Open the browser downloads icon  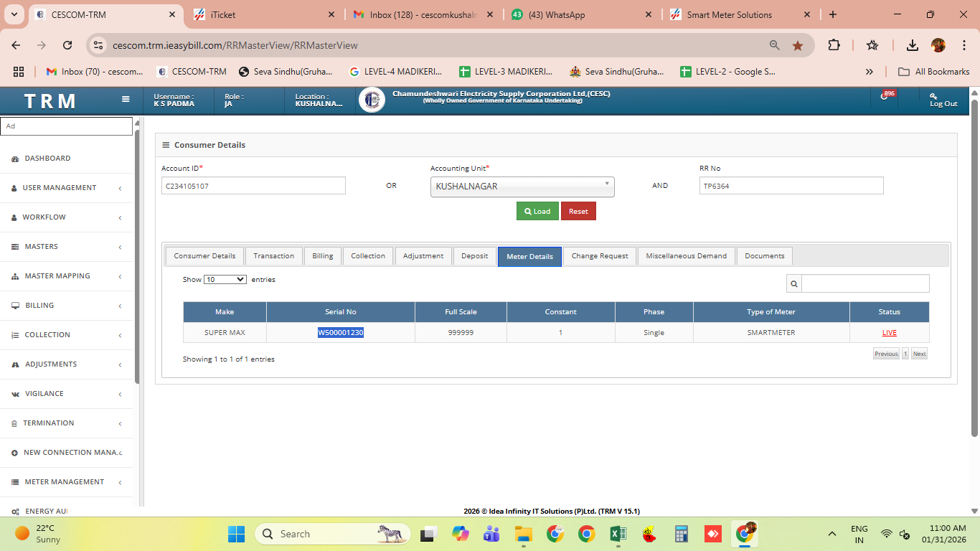(913, 45)
